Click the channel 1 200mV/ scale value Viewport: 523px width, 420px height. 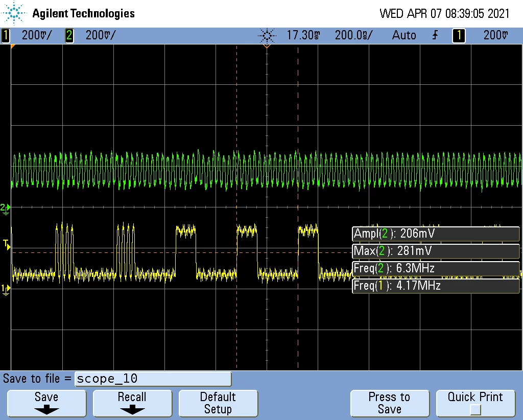tap(37, 35)
